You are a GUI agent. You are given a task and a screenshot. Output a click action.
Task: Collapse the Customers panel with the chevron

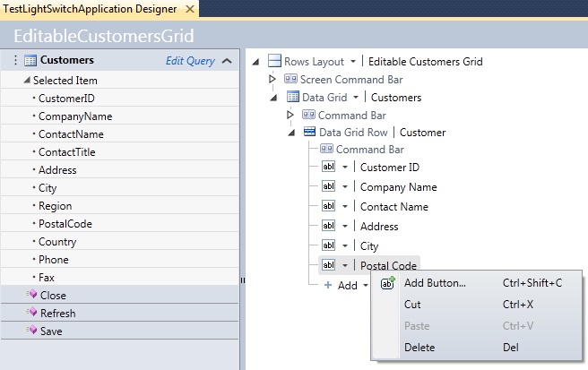(x=227, y=61)
